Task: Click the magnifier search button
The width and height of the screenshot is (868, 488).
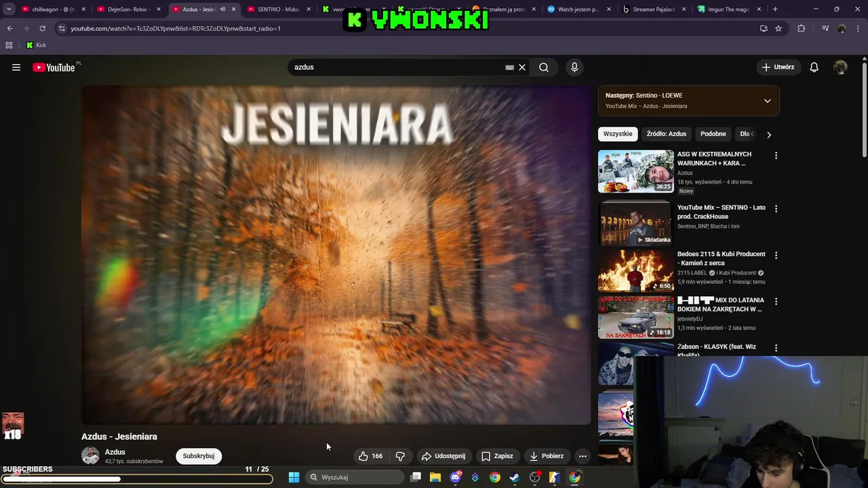Action: [544, 67]
